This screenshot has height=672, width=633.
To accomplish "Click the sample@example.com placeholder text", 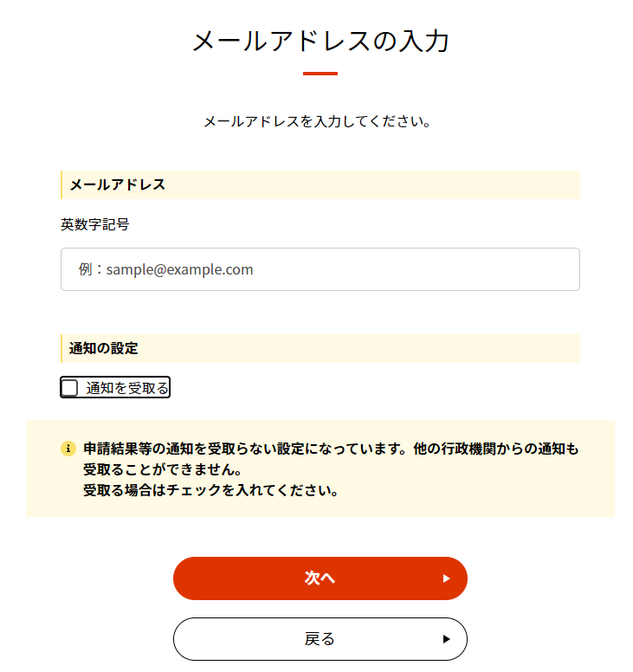I will (x=179, y=269).
